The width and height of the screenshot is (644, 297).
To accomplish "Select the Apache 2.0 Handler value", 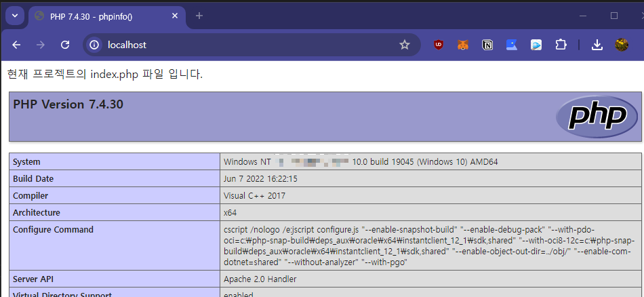I will click(x=260, y=279).
